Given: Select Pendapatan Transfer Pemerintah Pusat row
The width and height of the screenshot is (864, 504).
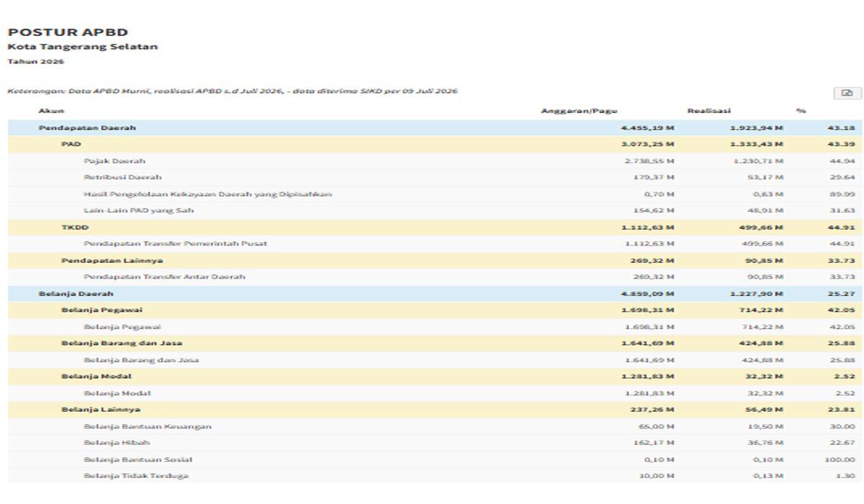Looking at the screenshot, I should click(x=432, y=244).
